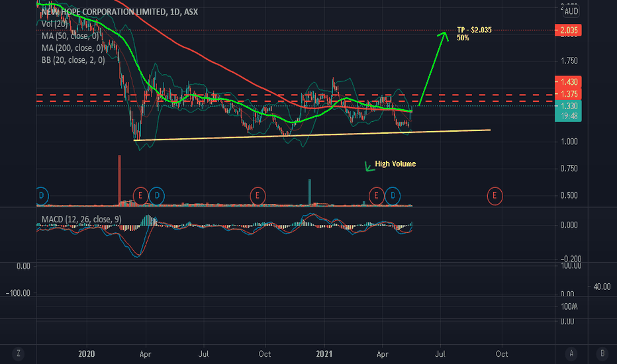
Task: Click the Jul label at far right of time axis
Action: tap(440, 354)
